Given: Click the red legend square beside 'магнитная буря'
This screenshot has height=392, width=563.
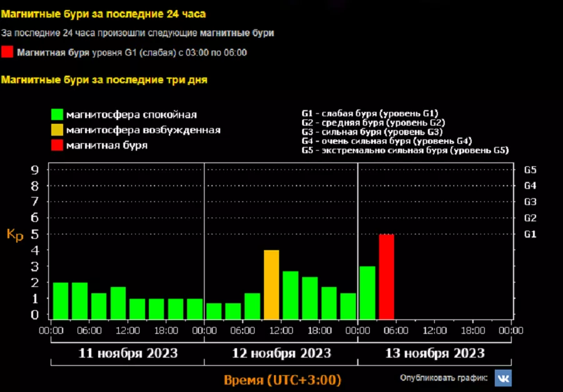Looking at the screenshot, I should point(58,145).
